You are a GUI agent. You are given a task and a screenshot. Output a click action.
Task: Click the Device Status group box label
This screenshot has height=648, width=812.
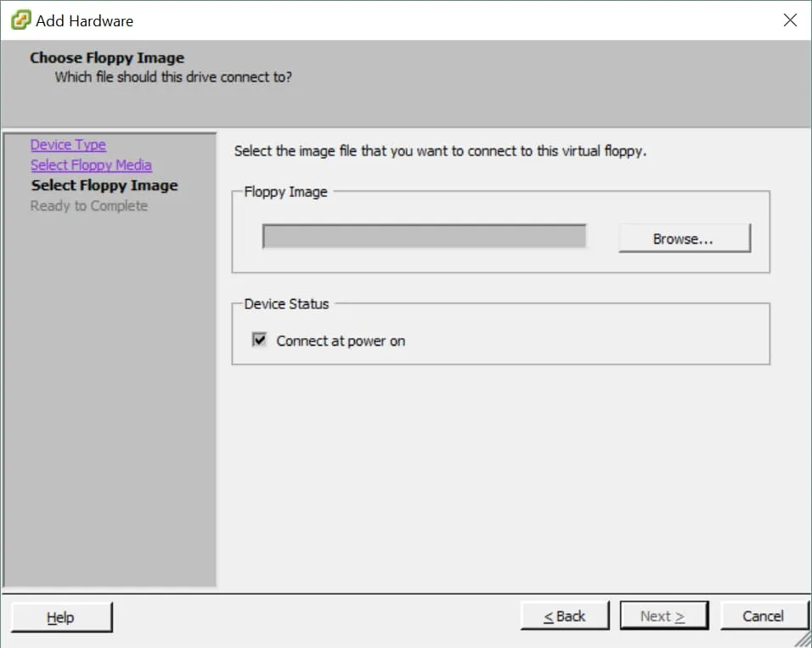click(x=286, y=304)
